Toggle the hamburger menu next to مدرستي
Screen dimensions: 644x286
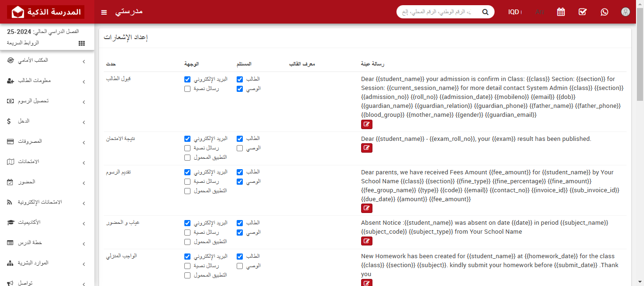104,12
